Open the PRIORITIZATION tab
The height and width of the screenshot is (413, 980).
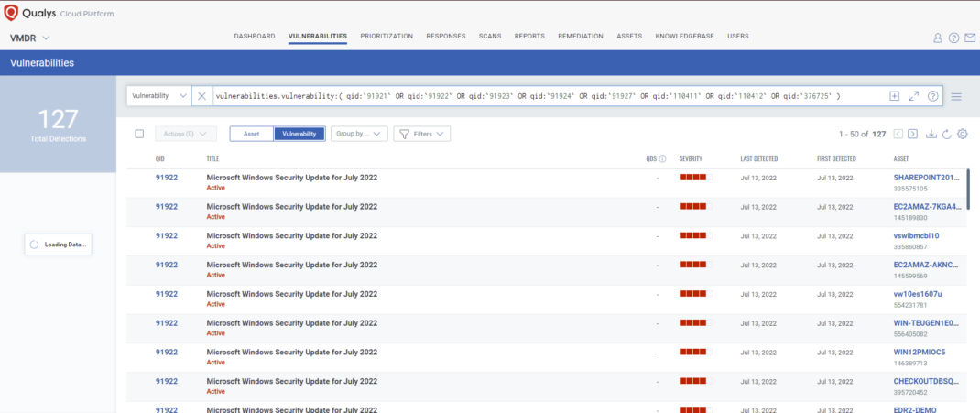[387, 37]
